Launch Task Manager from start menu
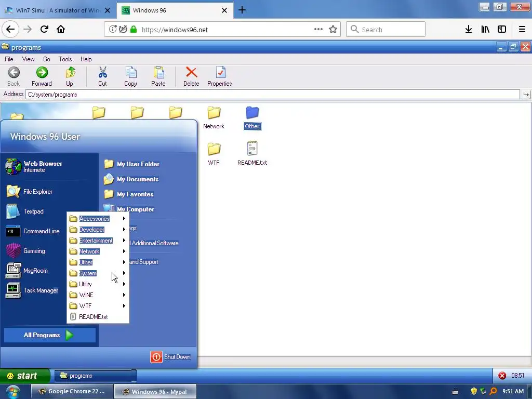The width and height of the screenshot is (532, 399). point(32,290)
